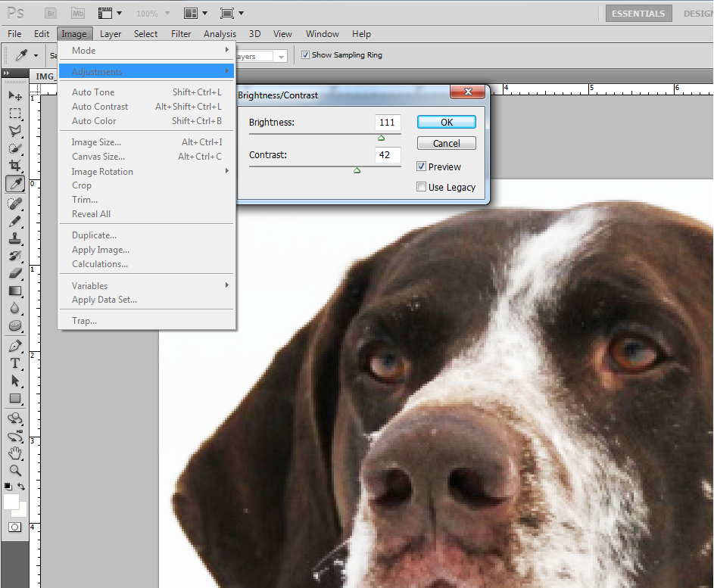Select the Polygonal Lasso tool
Image resolution: width=714 pixels, height=588 pixels.
14,131
